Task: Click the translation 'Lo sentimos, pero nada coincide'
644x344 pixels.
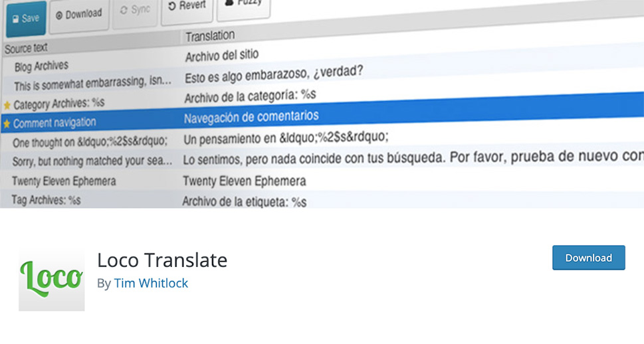Action: pos(413,157)
